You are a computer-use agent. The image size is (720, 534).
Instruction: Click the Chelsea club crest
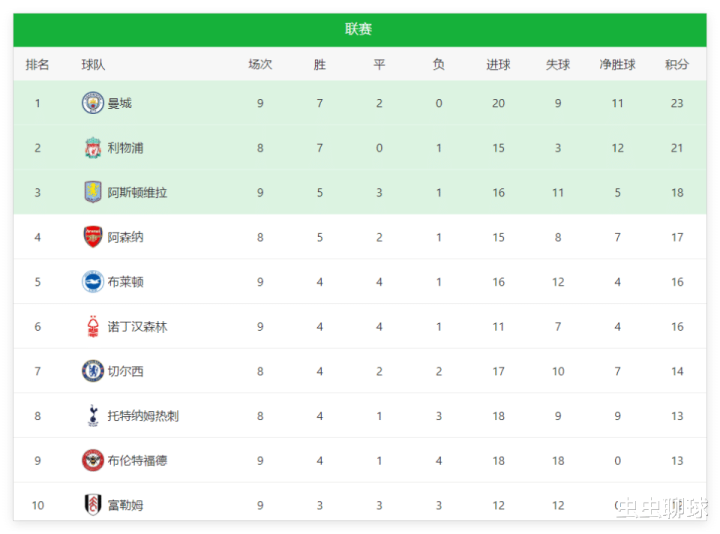coord(93,371)
